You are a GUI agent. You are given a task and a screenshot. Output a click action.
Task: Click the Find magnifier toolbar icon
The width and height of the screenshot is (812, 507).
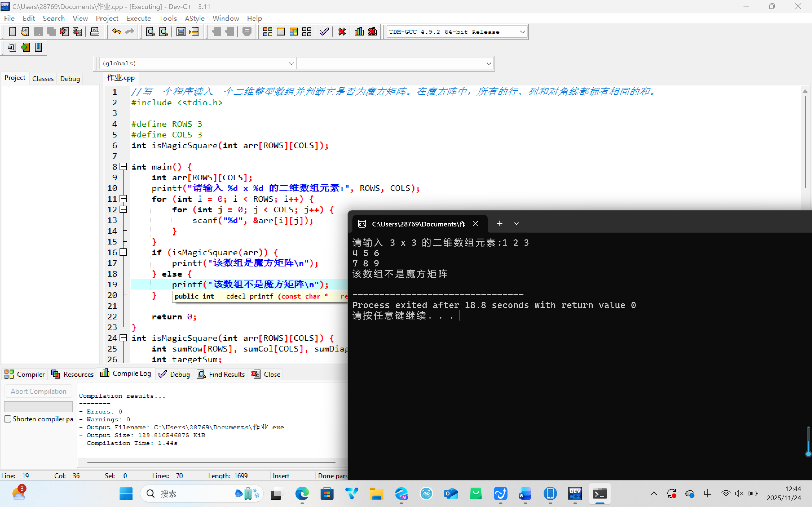coord(150,32)
